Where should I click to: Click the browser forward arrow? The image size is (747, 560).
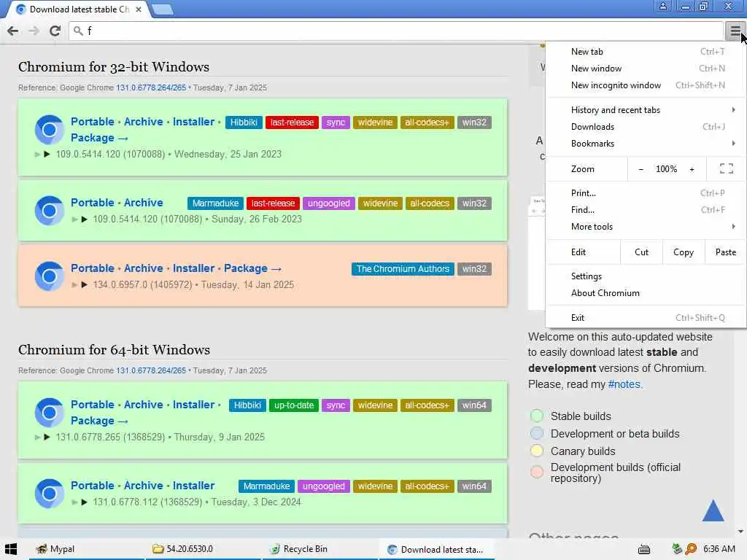tap(34, 31)
